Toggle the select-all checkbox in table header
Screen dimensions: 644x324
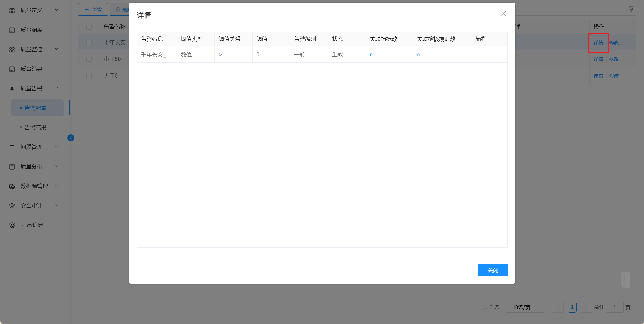coord(89,27)
